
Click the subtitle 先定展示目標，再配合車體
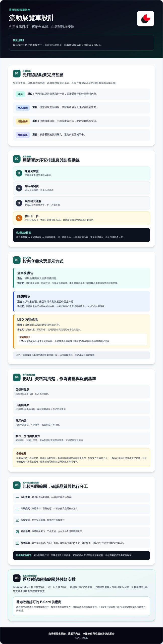pos(41,27)
